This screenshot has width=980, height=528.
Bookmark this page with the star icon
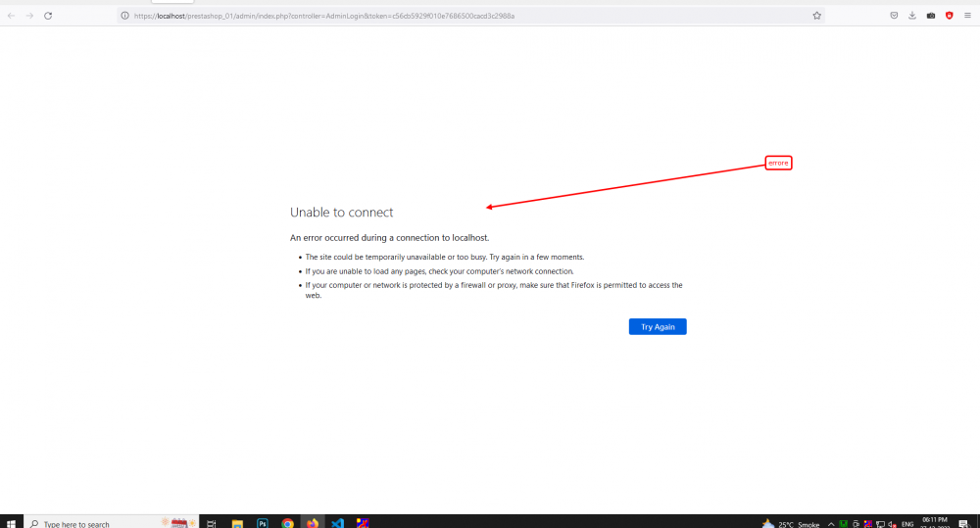pos(817,16)
